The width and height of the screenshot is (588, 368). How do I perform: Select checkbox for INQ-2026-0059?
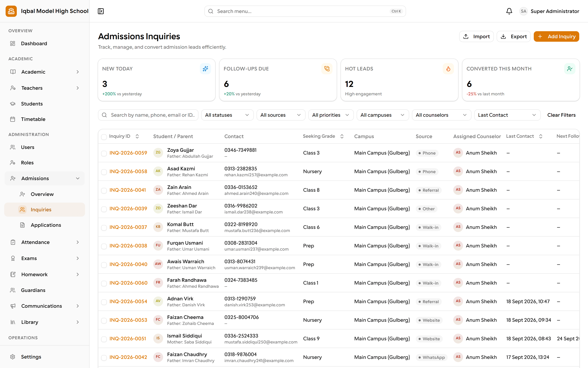104,153
